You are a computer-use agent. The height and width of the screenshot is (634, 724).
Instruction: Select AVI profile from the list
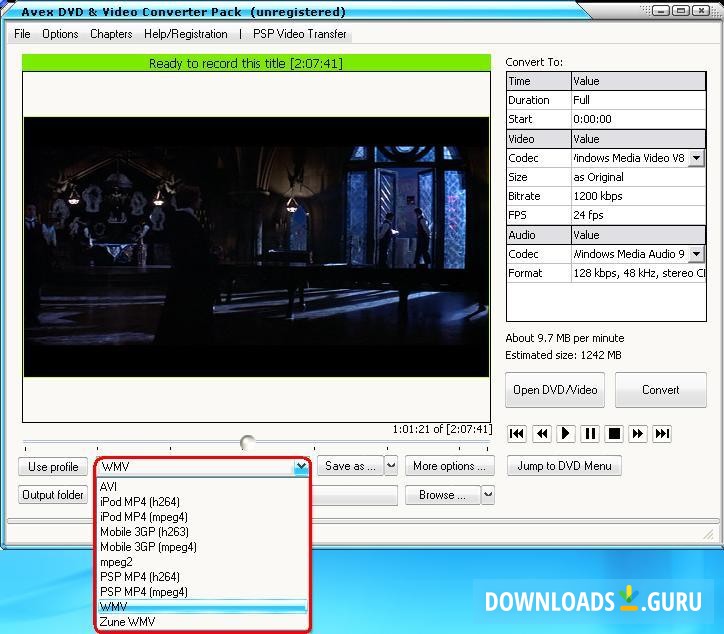click(203, 487)
